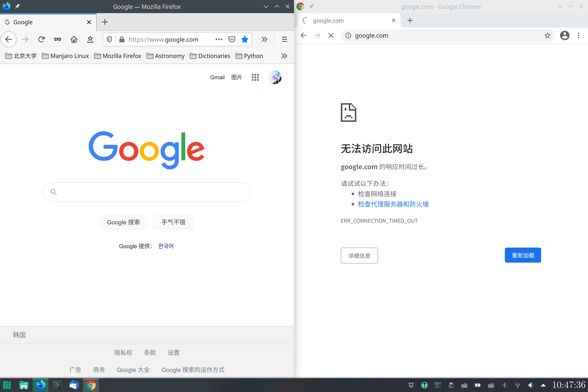Open Firefox tracking protection shield

coord(109,39)
